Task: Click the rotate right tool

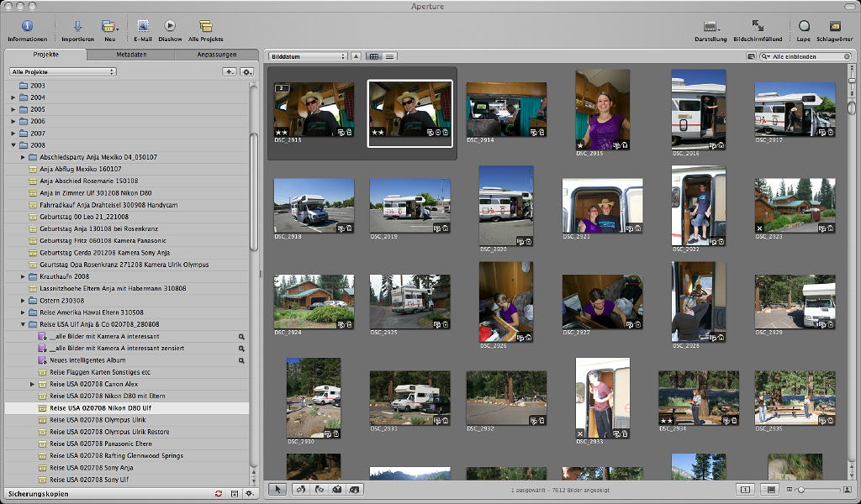Action: pyautogui.click(x=319, y=489)
